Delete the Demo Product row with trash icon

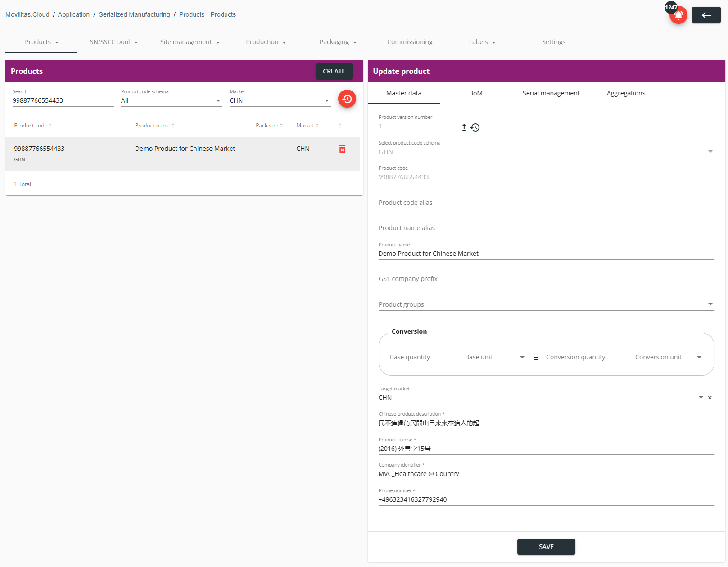[x=342, y=149]
